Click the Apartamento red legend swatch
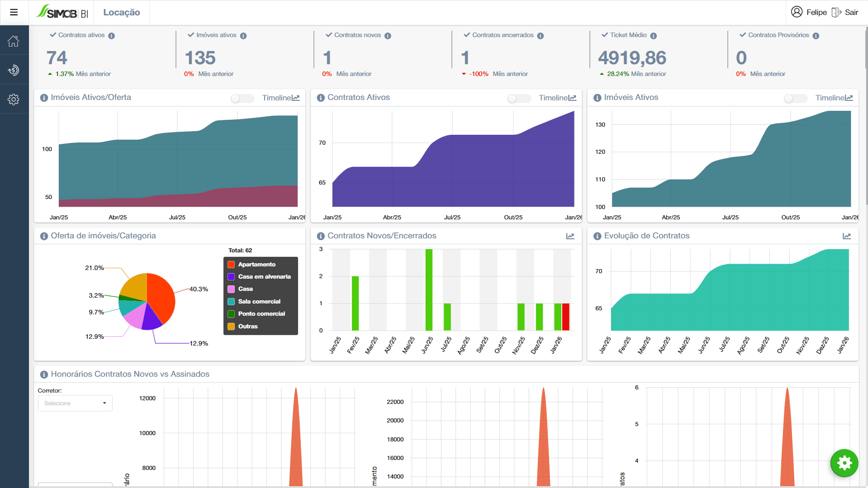This screenshot has height=488, width=868. [231, 264]
